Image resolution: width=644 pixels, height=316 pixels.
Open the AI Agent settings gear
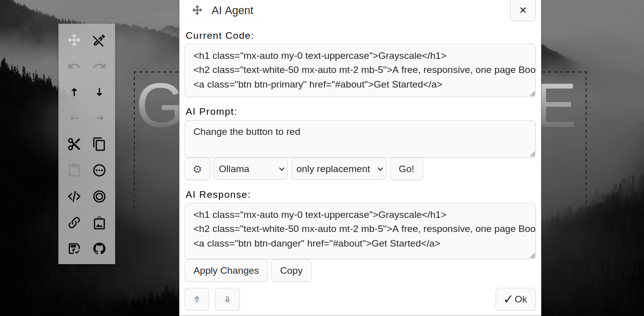coord(197,169)
